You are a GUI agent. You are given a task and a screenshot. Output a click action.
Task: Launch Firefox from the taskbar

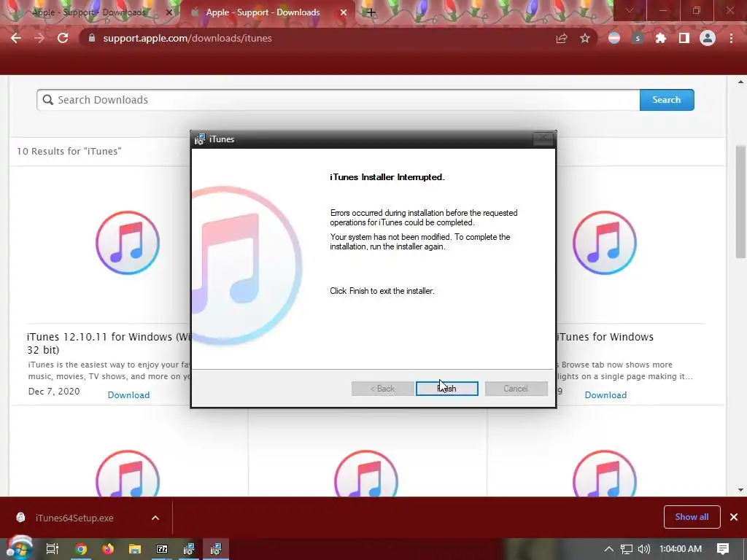108,549
